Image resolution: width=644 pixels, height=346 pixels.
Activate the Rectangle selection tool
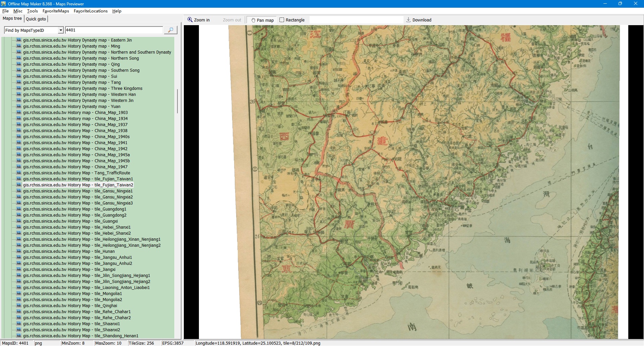pyautogui.click(x=292, y=20)
